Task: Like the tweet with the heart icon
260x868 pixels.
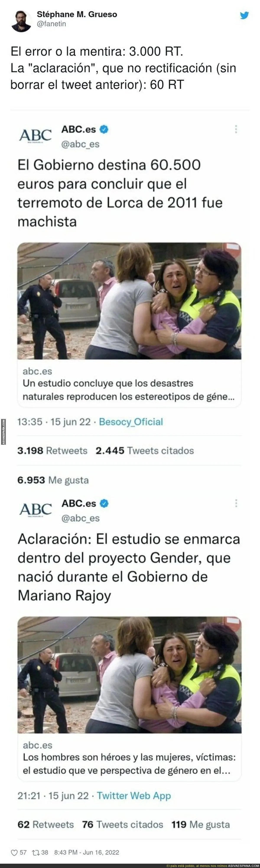Action: tap(14, 852)
